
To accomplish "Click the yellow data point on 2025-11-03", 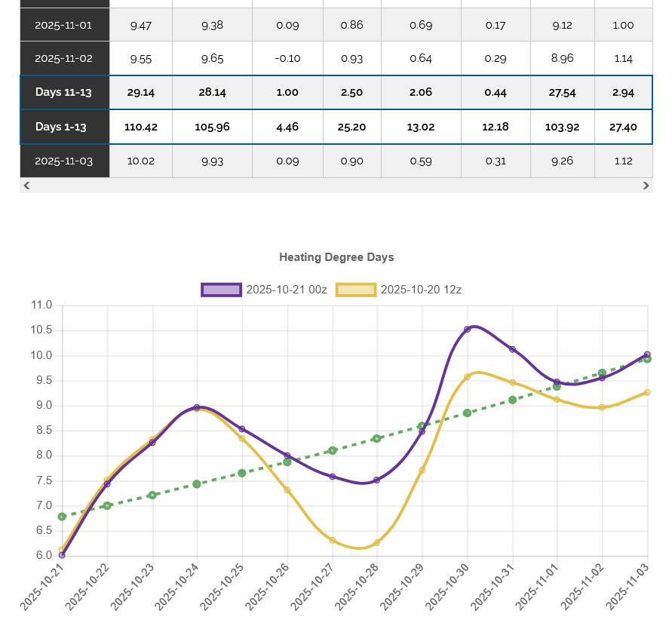I will pos(648,392).
